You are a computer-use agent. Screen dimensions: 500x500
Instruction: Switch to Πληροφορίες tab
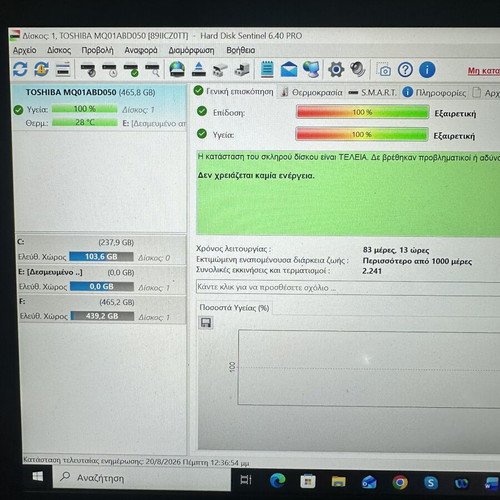pos(434,93)
